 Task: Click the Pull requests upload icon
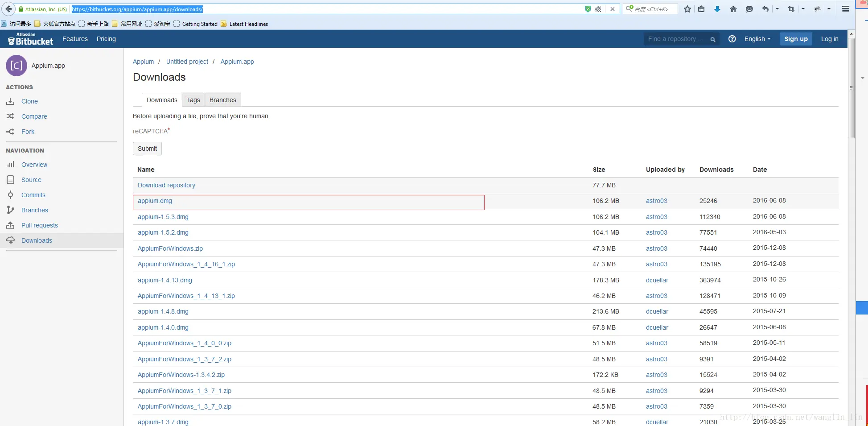click(x=10, y=225)
